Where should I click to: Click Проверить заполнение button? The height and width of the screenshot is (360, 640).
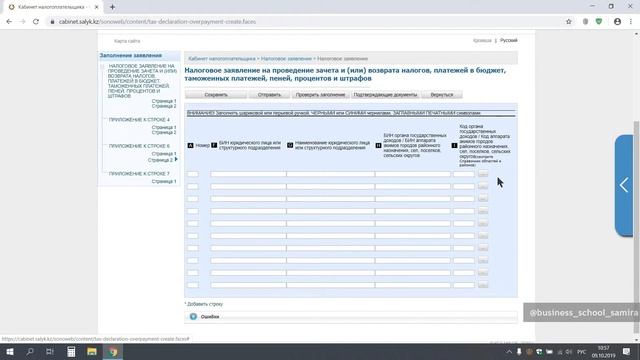(320, 95)
